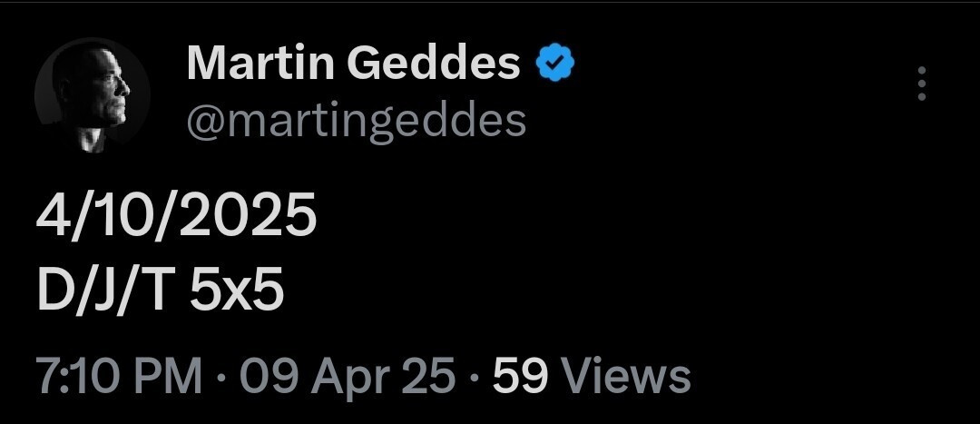Viewport: 980px width, 424px height.
Task: Click the 5x5 text in the tweet
Action: (x=238, y=291)
